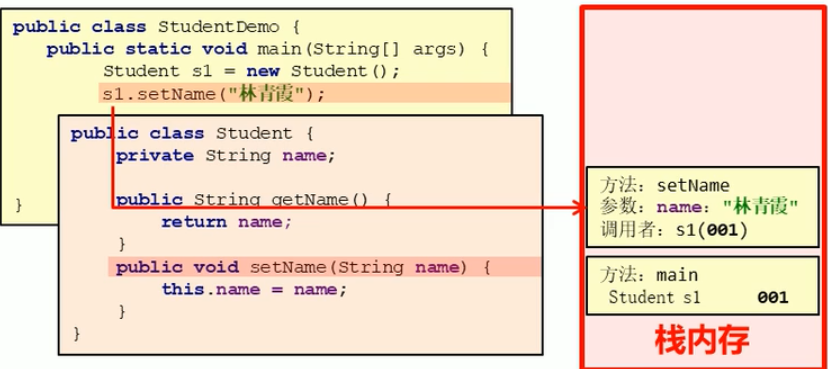Select the 'Student s1 = new Student();' line
Image resolution: width=828 pixels, height=369 pixels.
[x=251, y=71]
